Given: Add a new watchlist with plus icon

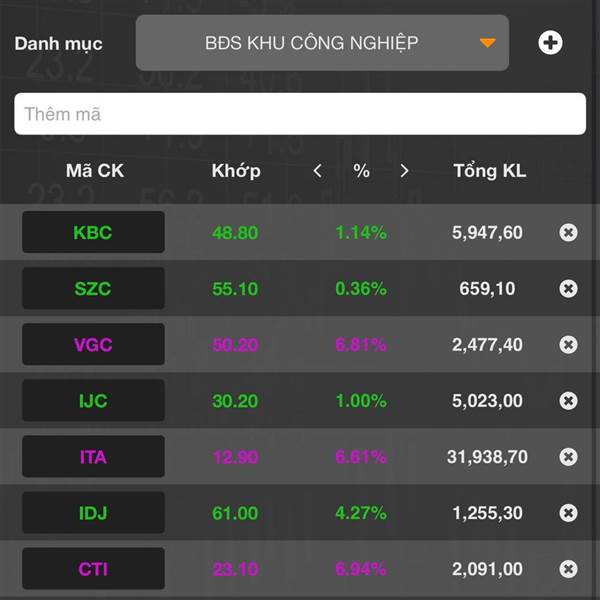Looking at the screenshot, I should (550, 43).
